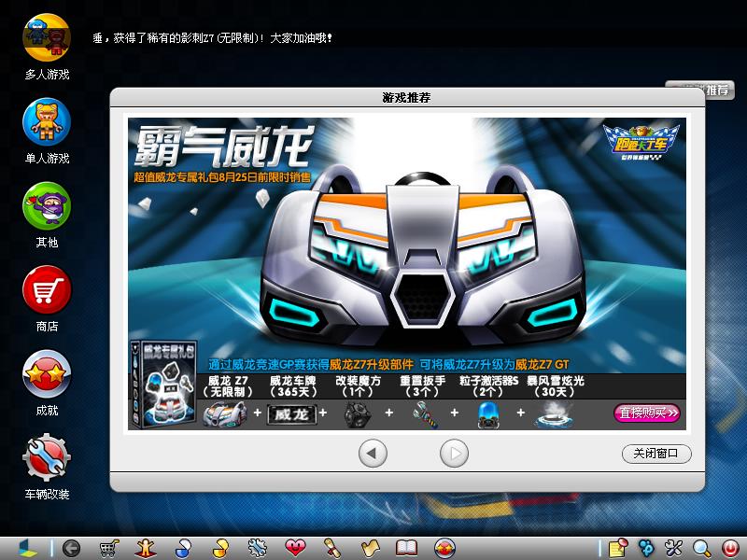Open the 单人游戏 single player icon
Screen dimensions: 747x560
[47, 121]
